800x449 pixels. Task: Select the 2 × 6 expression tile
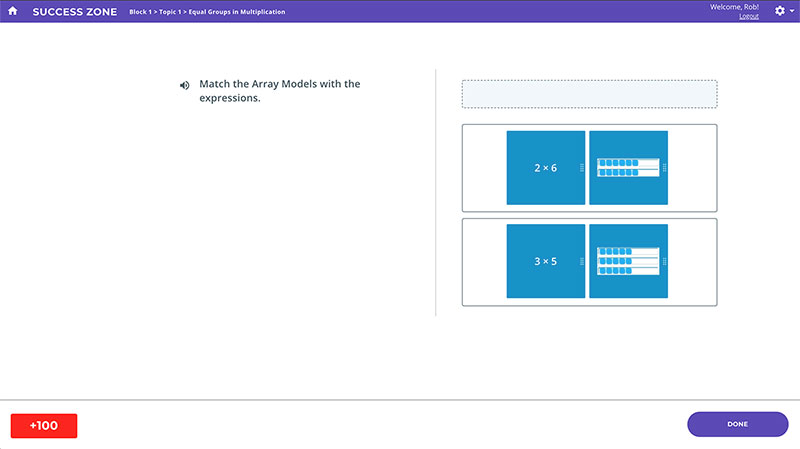click(x=546, y=168)
